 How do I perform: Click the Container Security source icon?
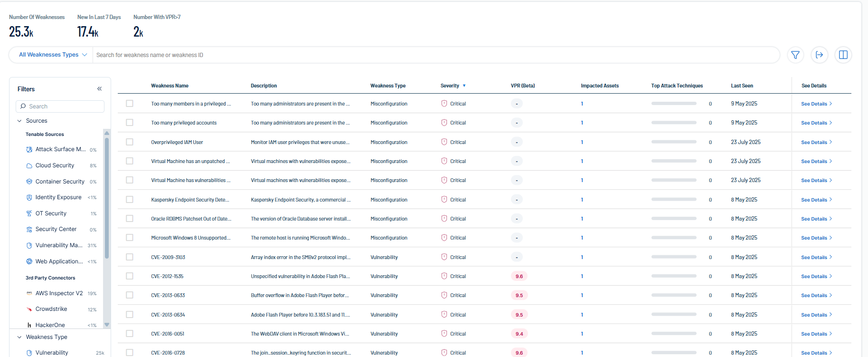pos(29,182)
